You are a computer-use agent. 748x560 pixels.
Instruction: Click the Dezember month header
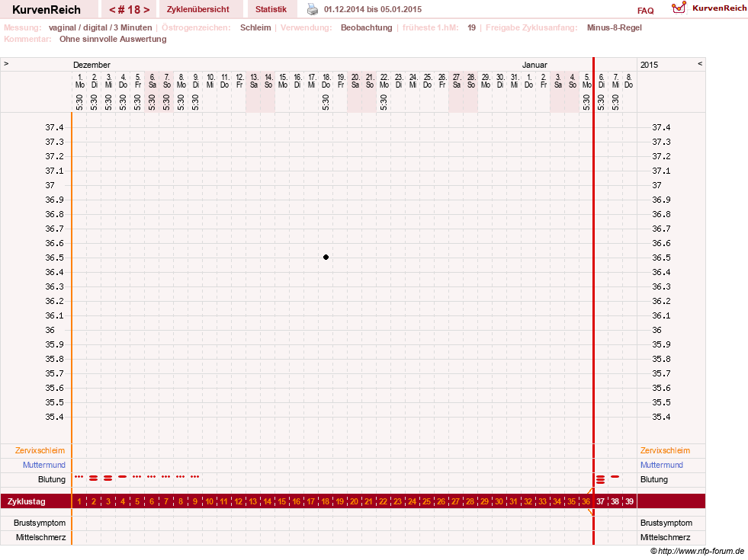(x=91, y=65)
